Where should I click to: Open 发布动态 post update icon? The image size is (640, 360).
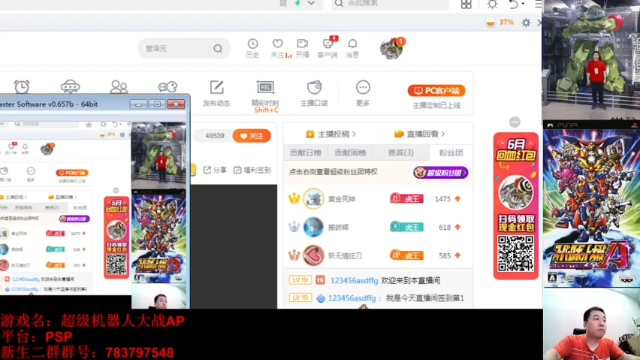(x=217, y=87)
